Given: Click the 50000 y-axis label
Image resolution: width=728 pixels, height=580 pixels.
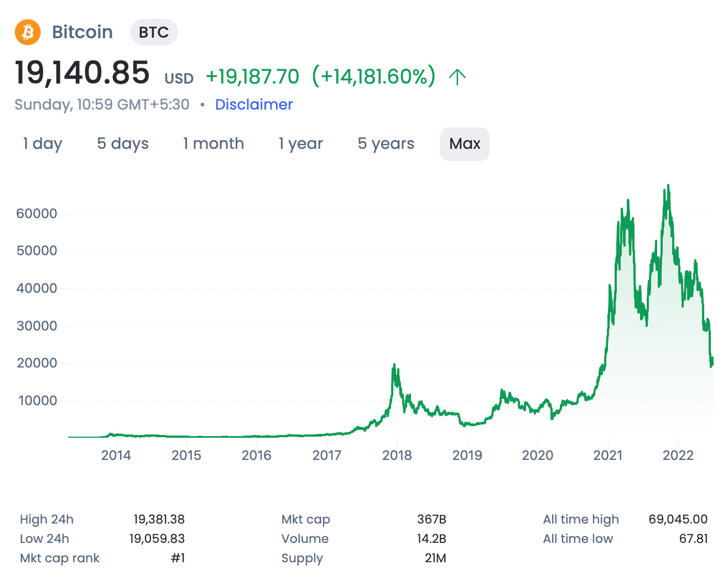Looking at the screenshot, I should pos(37,251).
